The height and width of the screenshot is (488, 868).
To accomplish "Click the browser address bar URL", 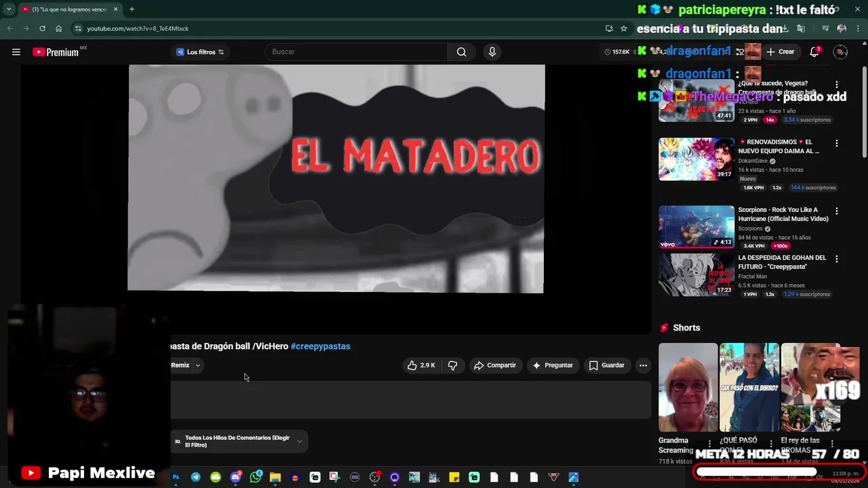I will coord(138,28).
